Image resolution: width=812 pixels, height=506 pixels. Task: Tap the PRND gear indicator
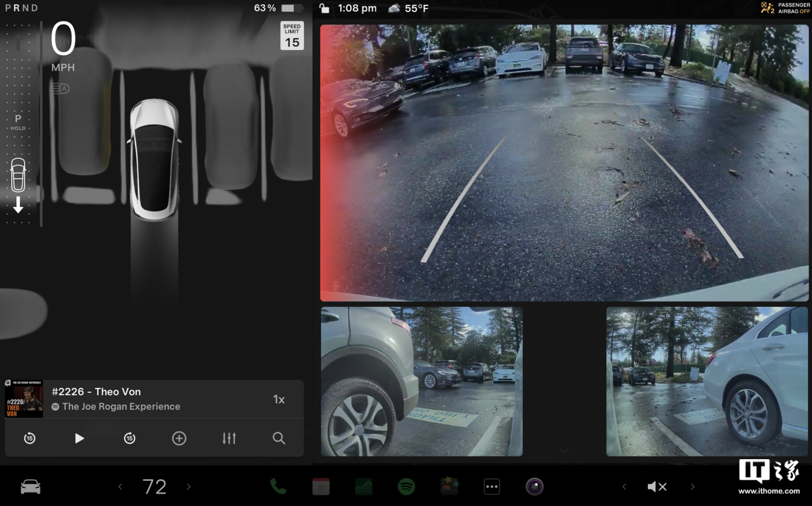pos(22,8)
